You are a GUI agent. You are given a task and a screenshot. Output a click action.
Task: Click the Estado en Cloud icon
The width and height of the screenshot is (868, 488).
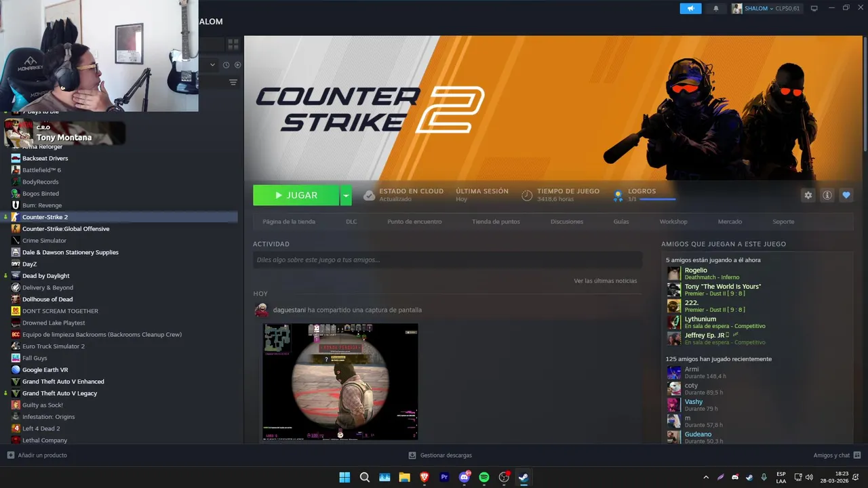point(369,195)
